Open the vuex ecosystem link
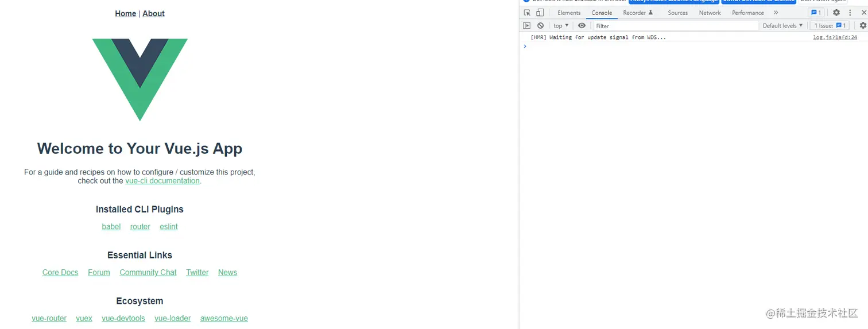 [84, 319]
